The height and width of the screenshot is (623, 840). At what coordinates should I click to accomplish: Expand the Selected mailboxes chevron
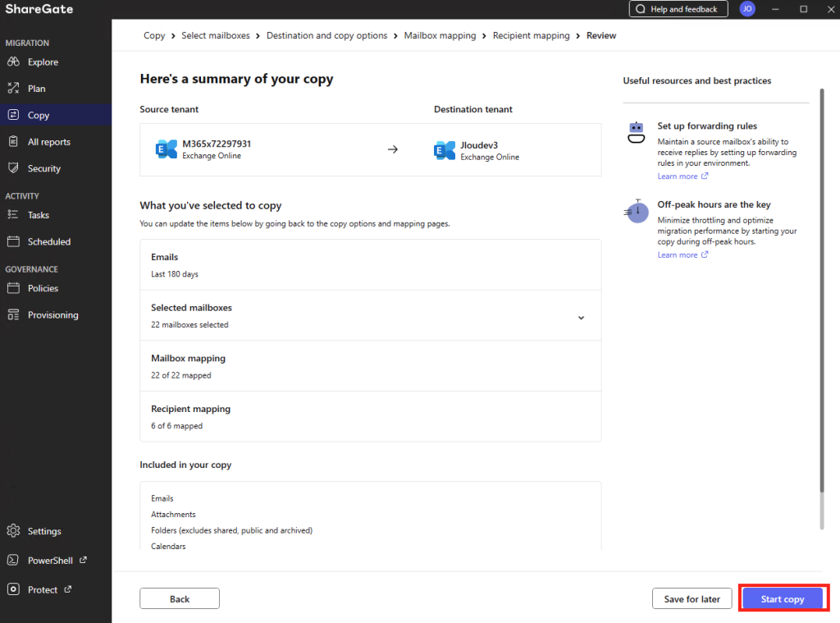pos(582,318)
